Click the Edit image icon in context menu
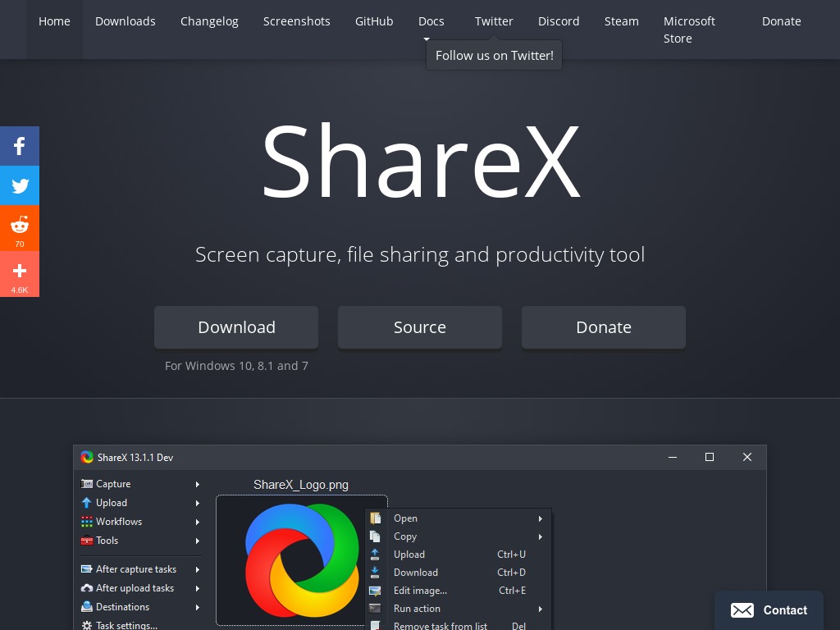840x630 pixels. coord(375,591)
